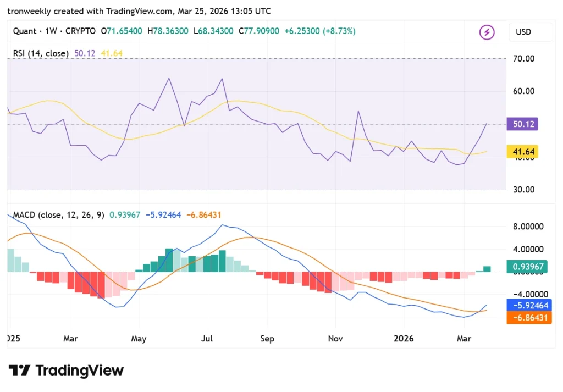The width and height of the screenshot is (563, 392).
Task: Click the green +8.73% change value
Action: (x=339, y=31)
